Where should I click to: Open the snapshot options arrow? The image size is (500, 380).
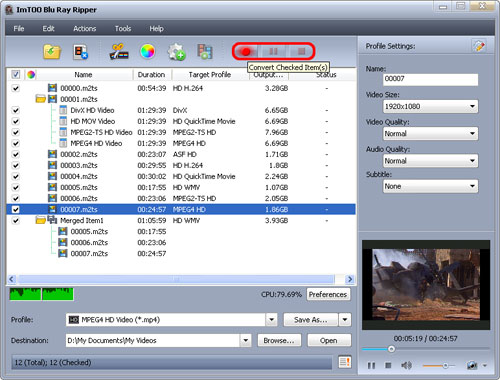(x=485, y=366)
